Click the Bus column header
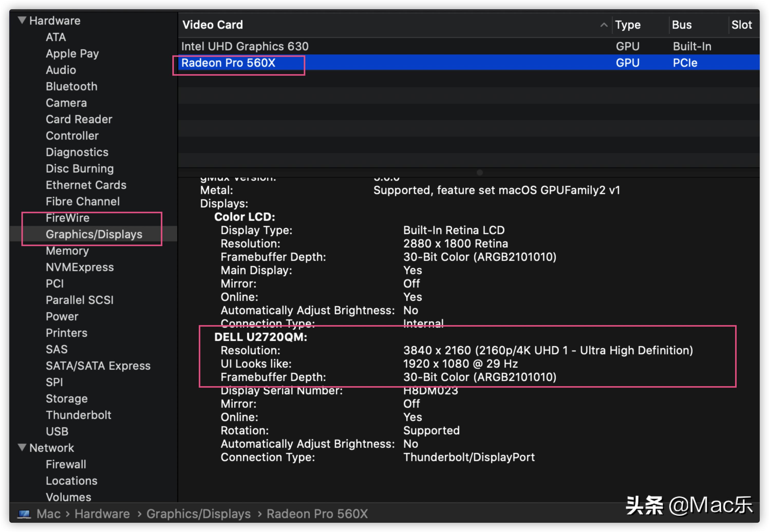 (x=682, y=25)
